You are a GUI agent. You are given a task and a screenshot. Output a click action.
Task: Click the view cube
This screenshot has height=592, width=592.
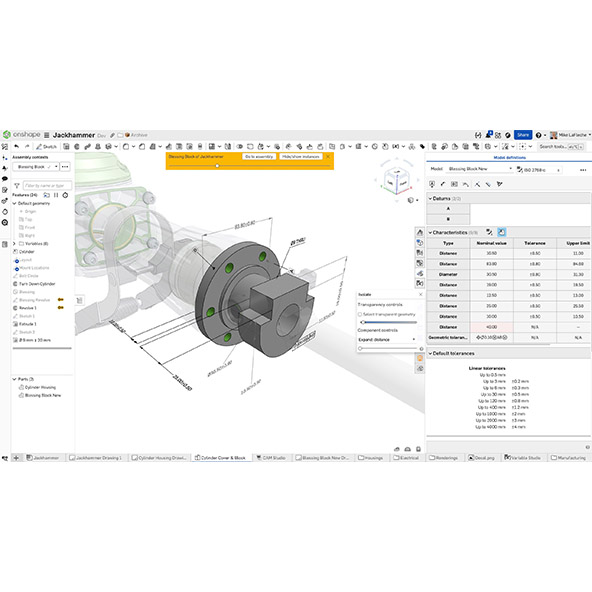(x=396, y=180)
